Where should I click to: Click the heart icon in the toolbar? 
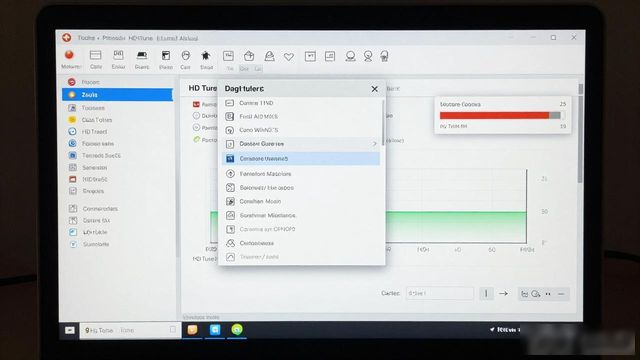(x=289, y=57)
